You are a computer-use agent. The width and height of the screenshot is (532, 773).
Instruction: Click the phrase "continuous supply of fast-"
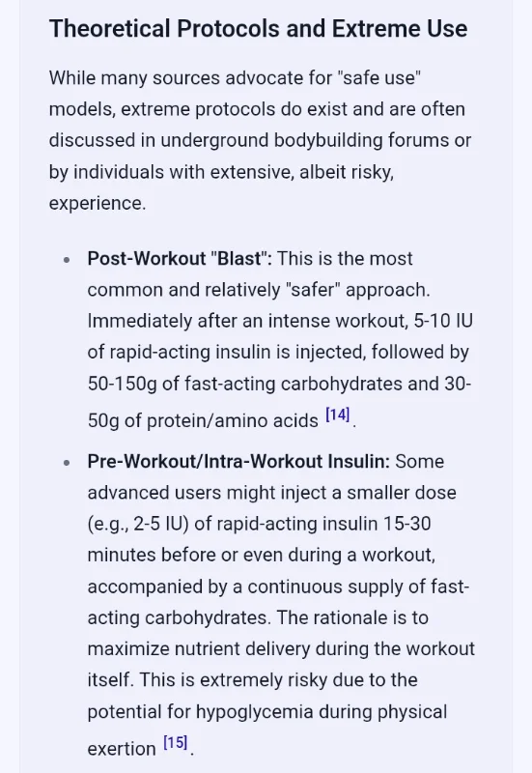pyautogui.click(x=358, y=587)
